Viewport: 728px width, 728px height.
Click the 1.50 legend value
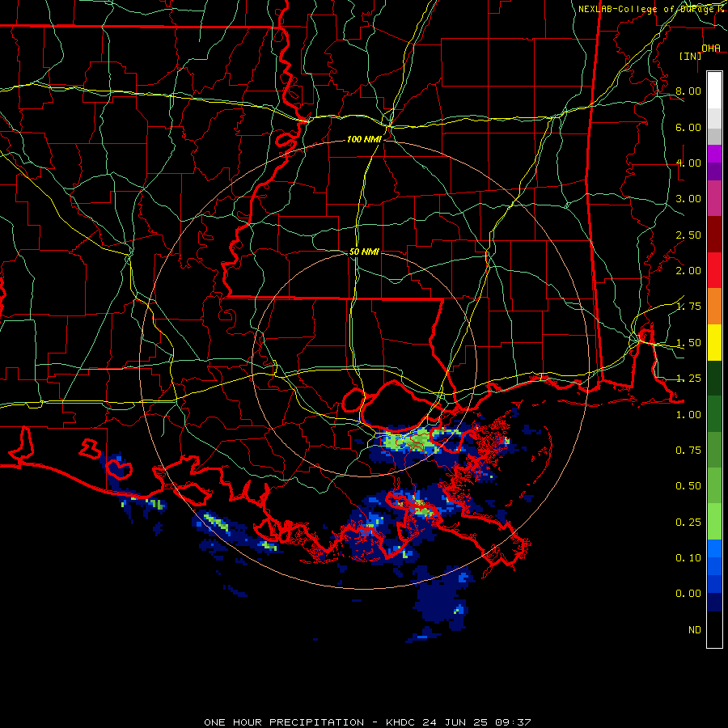(x=688, y=343)
